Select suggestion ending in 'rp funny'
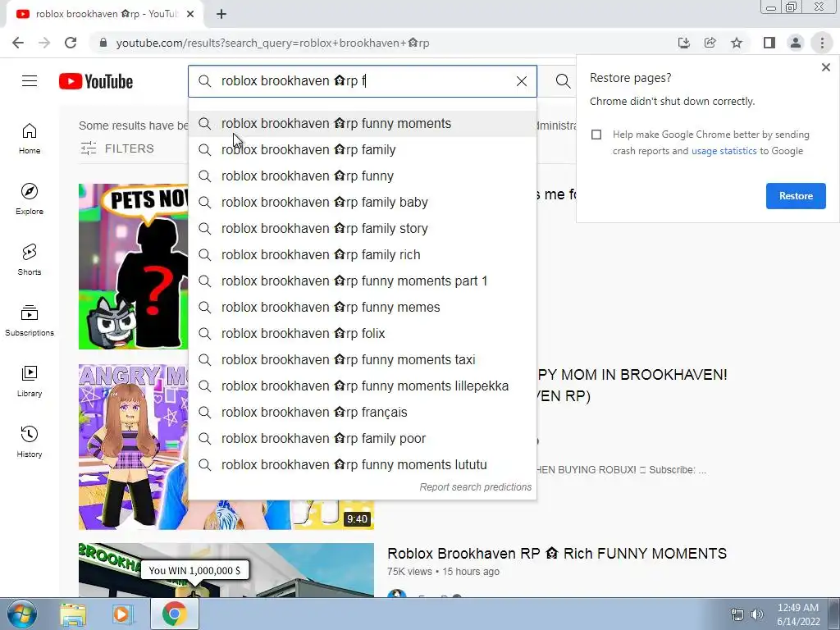 (x=362, y=176)
